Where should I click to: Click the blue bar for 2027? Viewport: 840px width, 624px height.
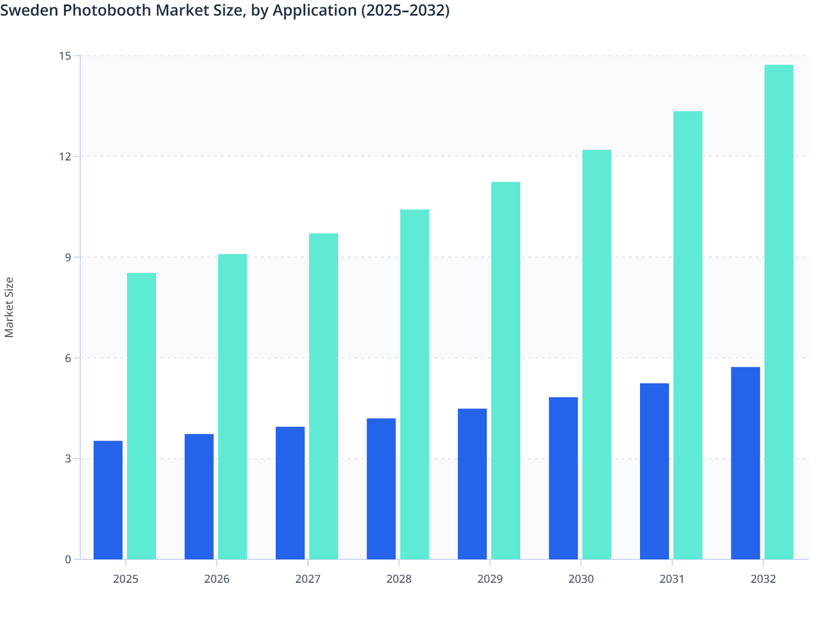pos(291,493)
